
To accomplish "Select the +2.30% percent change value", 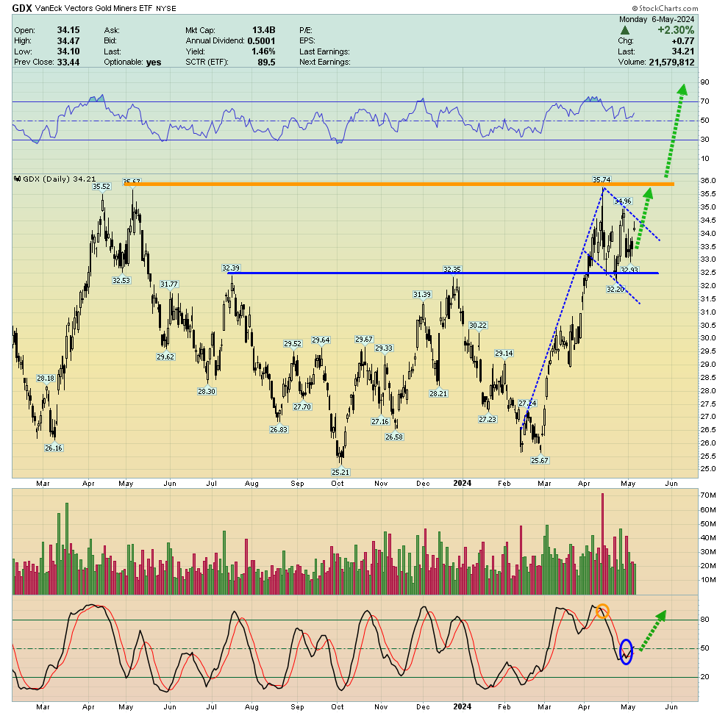I will pyautogui.click(x=676, y=30).
